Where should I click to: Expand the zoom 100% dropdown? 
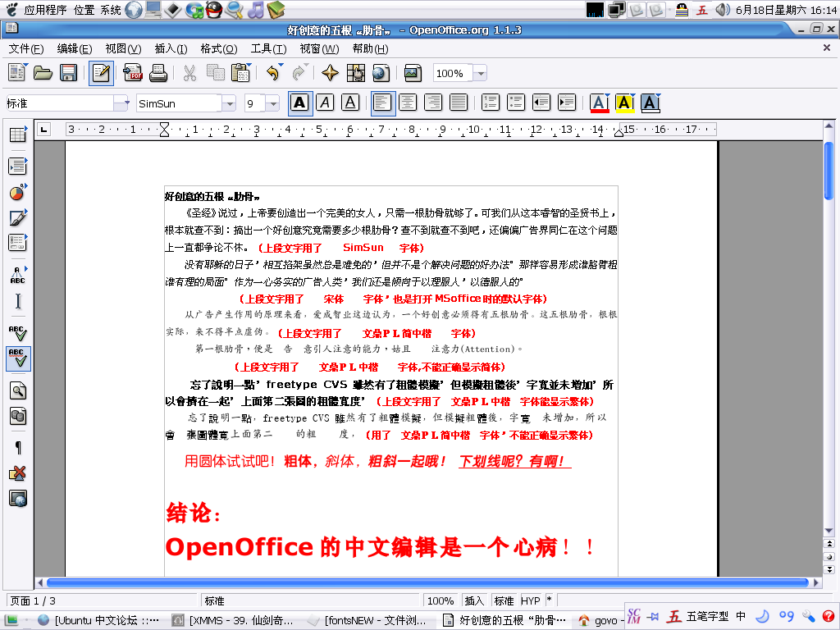(x=481, y=73)
